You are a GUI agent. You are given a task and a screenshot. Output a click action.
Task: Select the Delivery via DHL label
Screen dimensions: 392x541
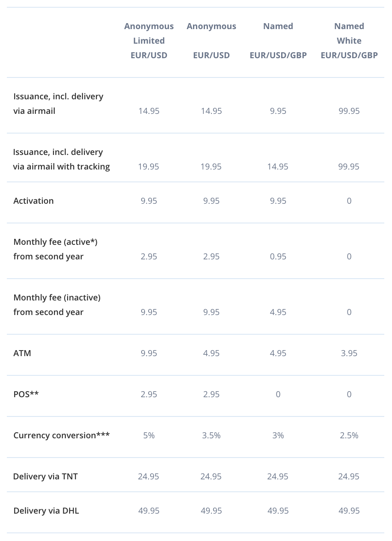(46, 511)
